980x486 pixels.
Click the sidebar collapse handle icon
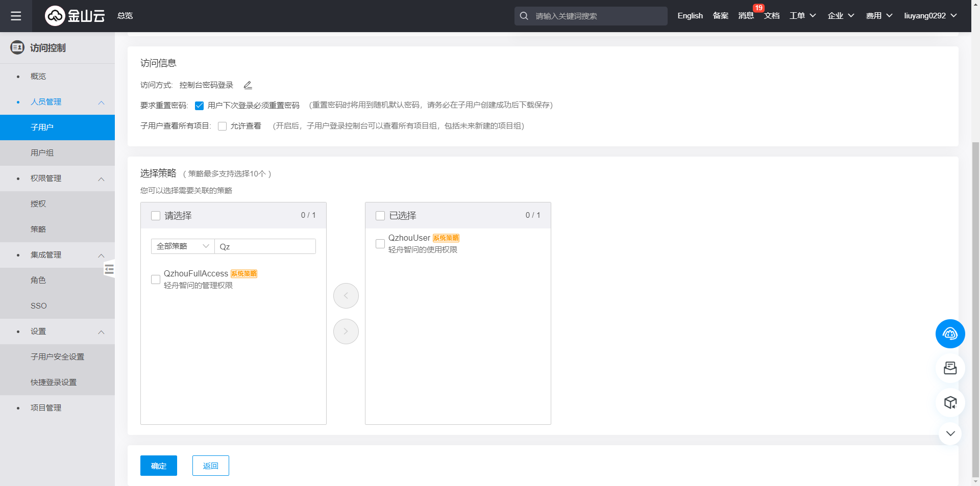(109, 269)
